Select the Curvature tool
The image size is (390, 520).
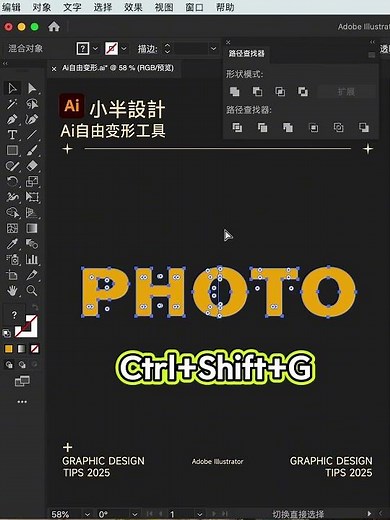point(32,119)
